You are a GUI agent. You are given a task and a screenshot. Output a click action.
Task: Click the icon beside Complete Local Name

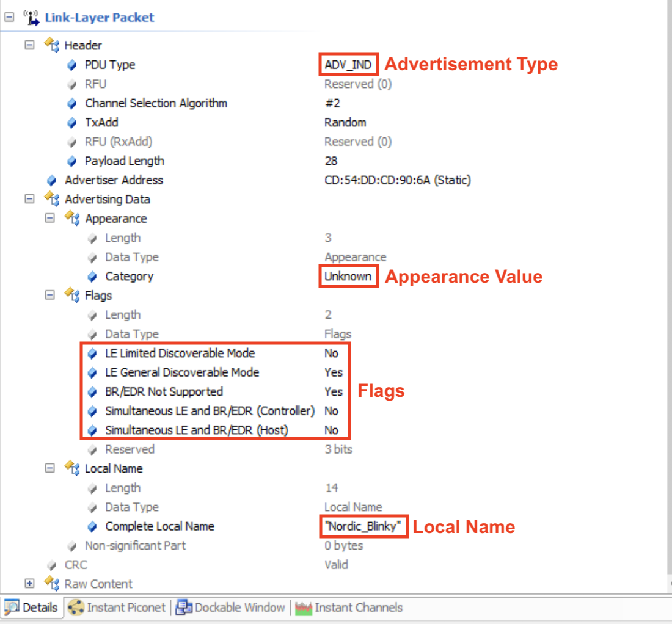[x=92, y=526]
